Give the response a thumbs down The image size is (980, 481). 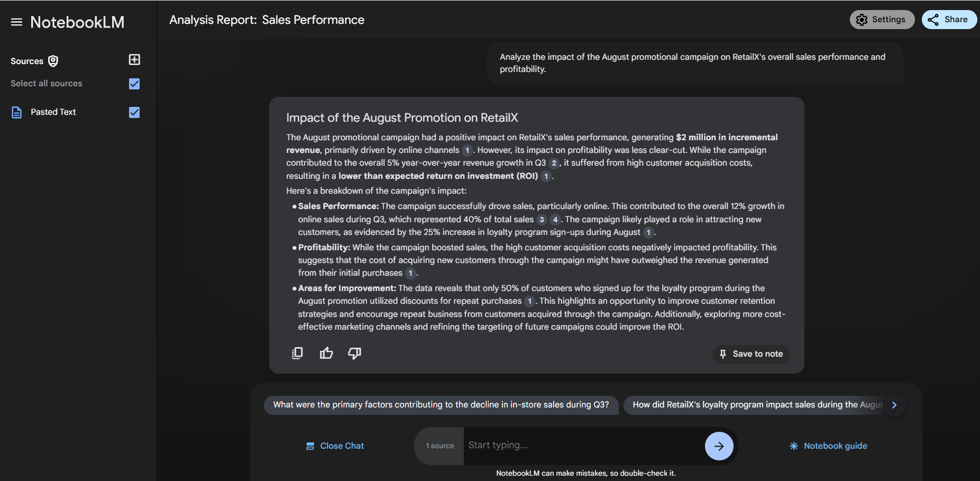click(355, 353)
